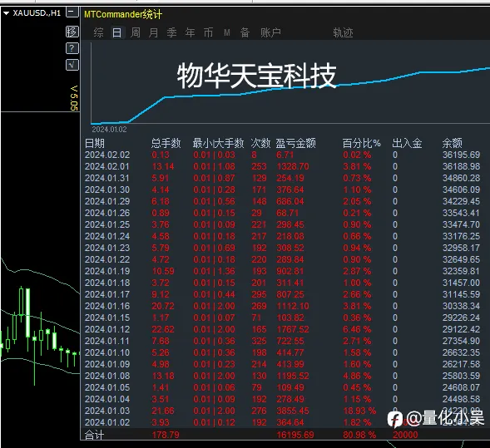The width and height of the screenshot is (490, 448).
Task: Open the 季 quarterly tab
Action: coord(171,32)
